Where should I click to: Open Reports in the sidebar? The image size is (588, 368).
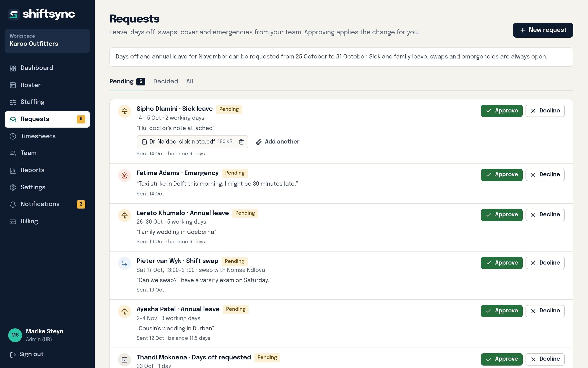(x=47, y=170)
